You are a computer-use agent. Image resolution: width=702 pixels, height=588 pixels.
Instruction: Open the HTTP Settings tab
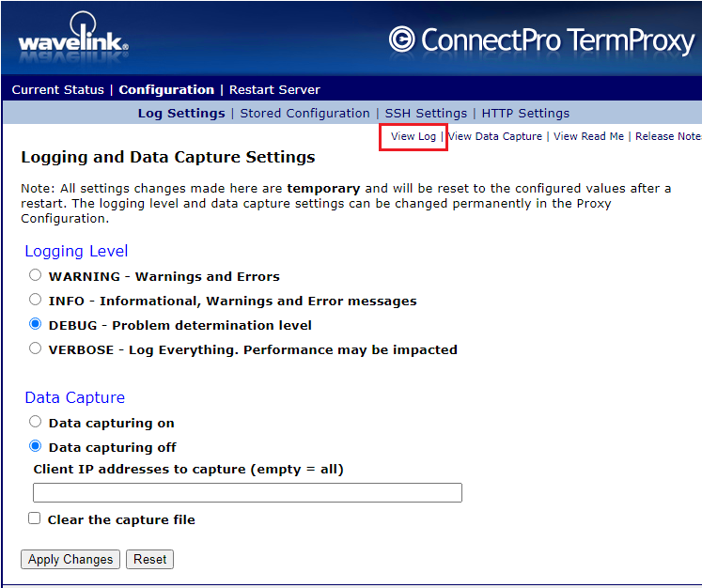tap(525, 114)
